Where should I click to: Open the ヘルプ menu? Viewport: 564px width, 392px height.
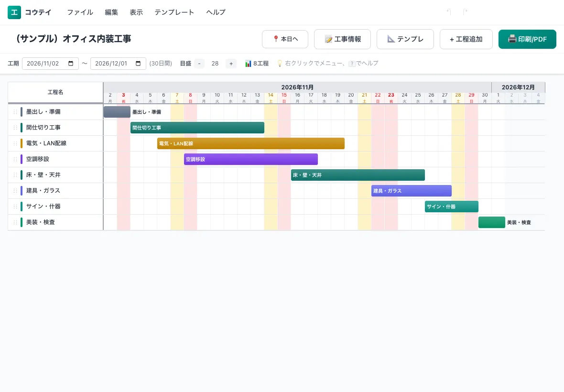tap(216, 12)
